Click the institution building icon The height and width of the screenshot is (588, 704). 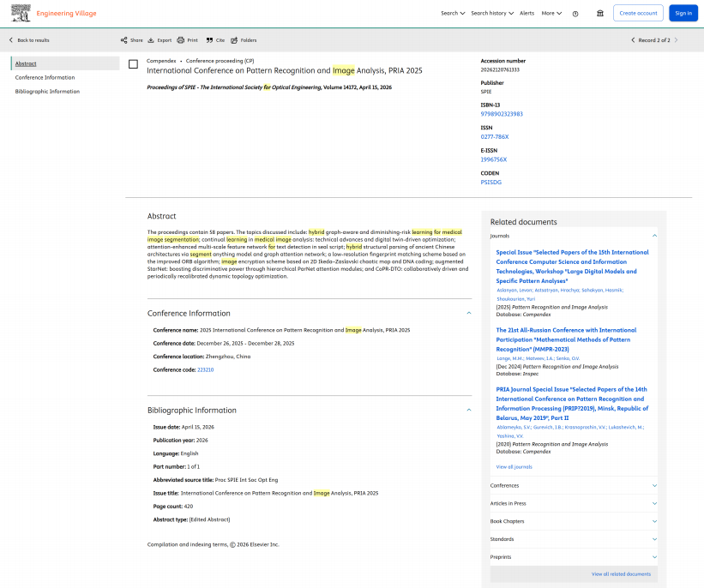tap(600, 14)
